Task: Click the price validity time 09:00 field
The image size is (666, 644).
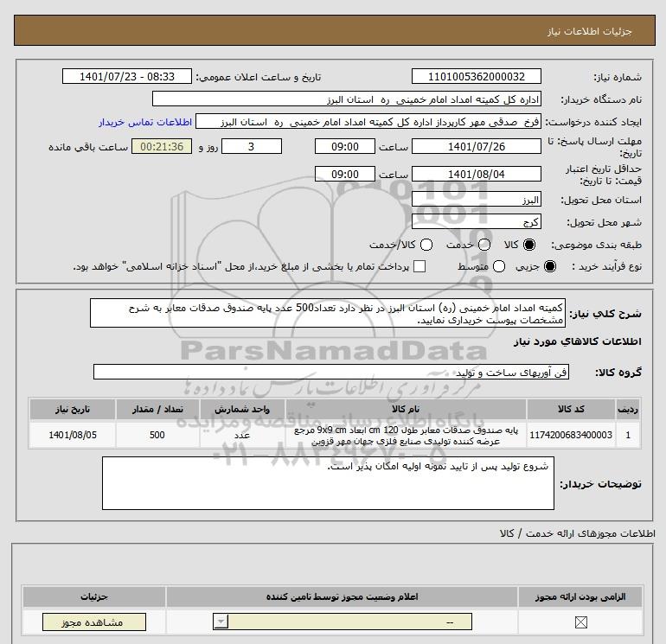Action: [x=345, y=174]
